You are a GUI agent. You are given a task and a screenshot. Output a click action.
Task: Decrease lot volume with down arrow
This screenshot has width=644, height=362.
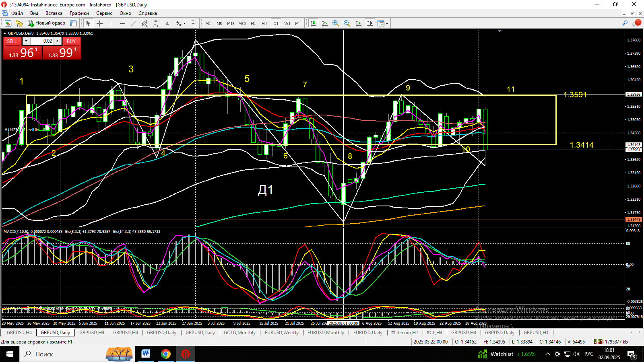click(26, 41)
